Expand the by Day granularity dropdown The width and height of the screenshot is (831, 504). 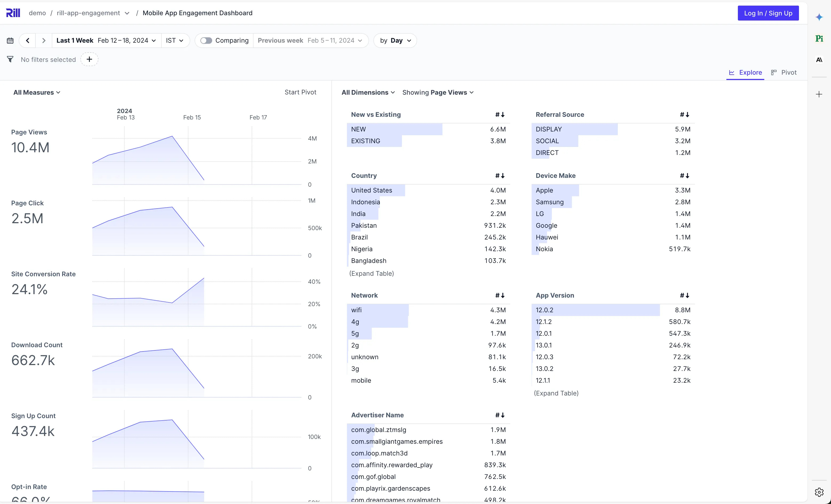(x=395, y=41)
